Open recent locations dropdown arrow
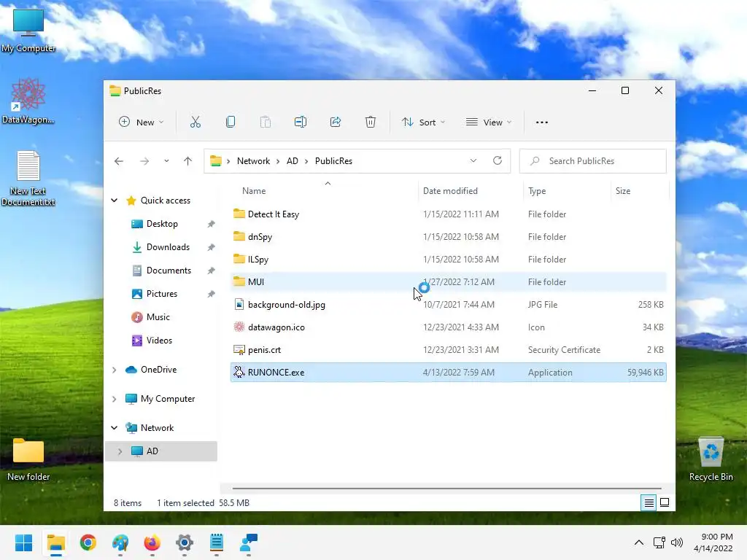This screenshot has height=560, width=747. [166, 161]
